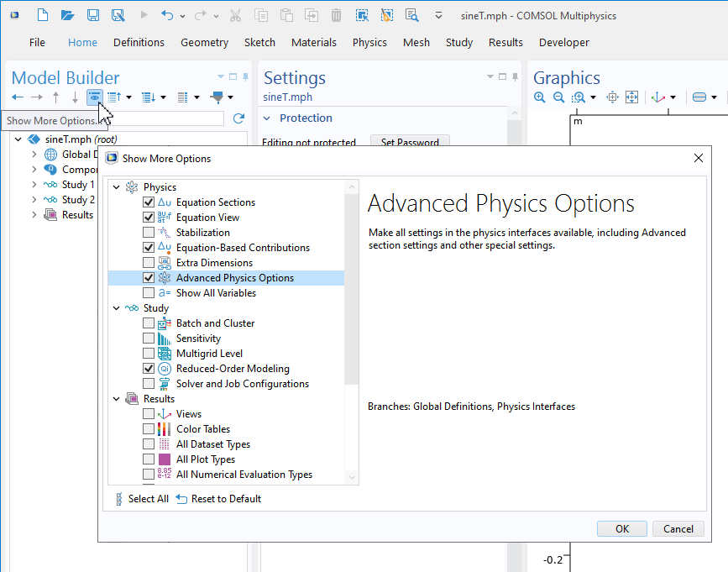Viewport: 728px width, 572px height.
Task: Cancel the Show More Options dialog
Action: coord(678,529)
